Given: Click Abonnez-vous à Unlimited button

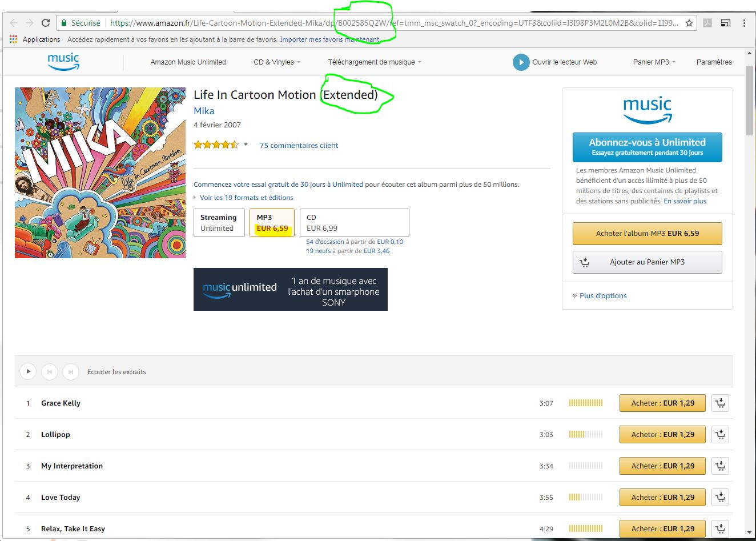Looking at the screenshot, I should (x=648, y=147).
